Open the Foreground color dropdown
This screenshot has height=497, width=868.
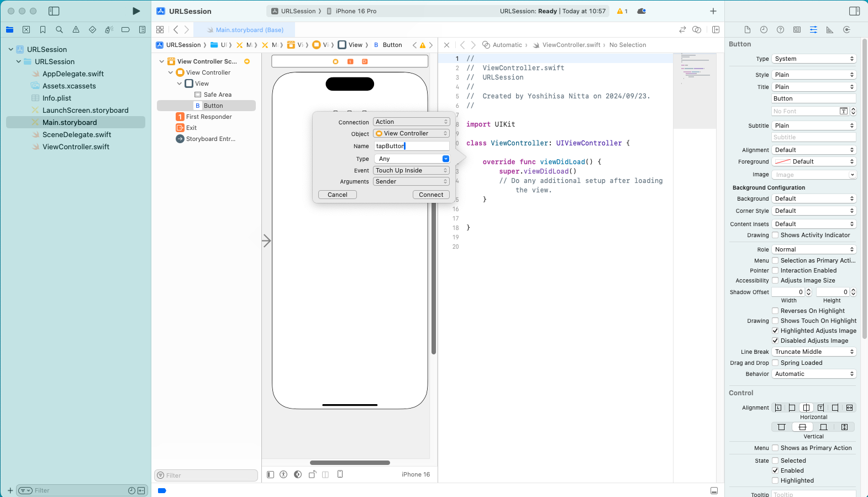tap(814, 161)
